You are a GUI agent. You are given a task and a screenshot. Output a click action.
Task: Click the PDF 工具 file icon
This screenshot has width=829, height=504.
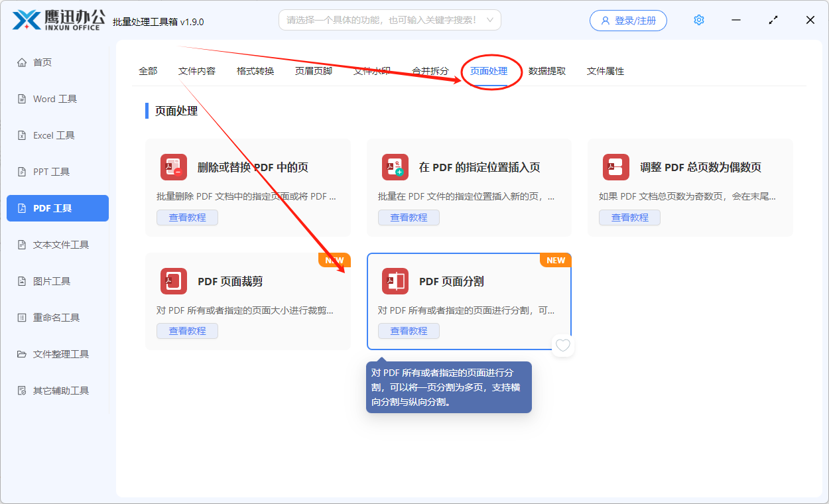[21, 208]
